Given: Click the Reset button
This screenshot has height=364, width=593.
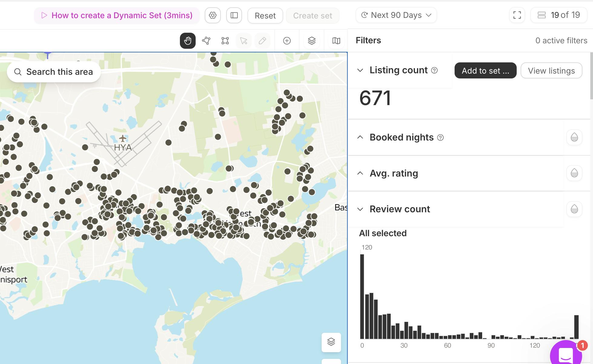Looking at the screenshot, I should (265, 15).
